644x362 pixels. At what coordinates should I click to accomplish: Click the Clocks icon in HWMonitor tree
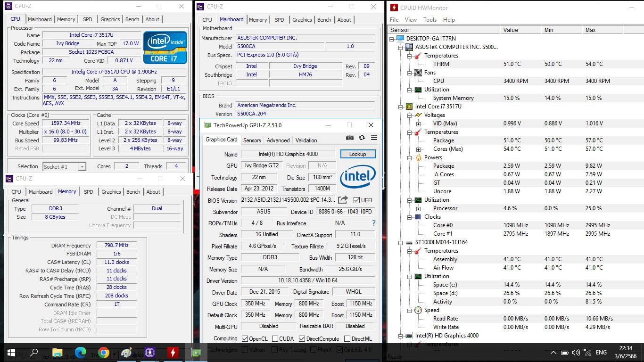(418, 217)
